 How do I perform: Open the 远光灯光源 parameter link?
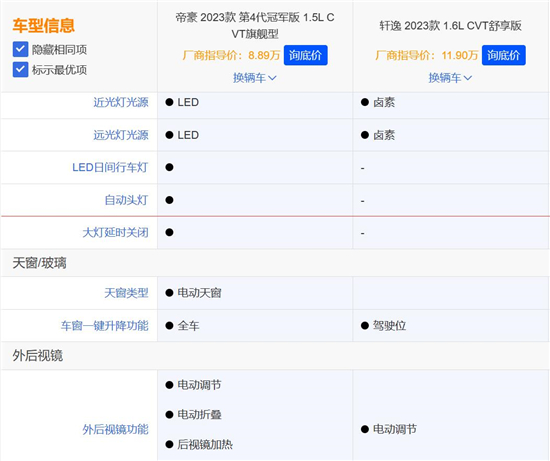(121, 135)
